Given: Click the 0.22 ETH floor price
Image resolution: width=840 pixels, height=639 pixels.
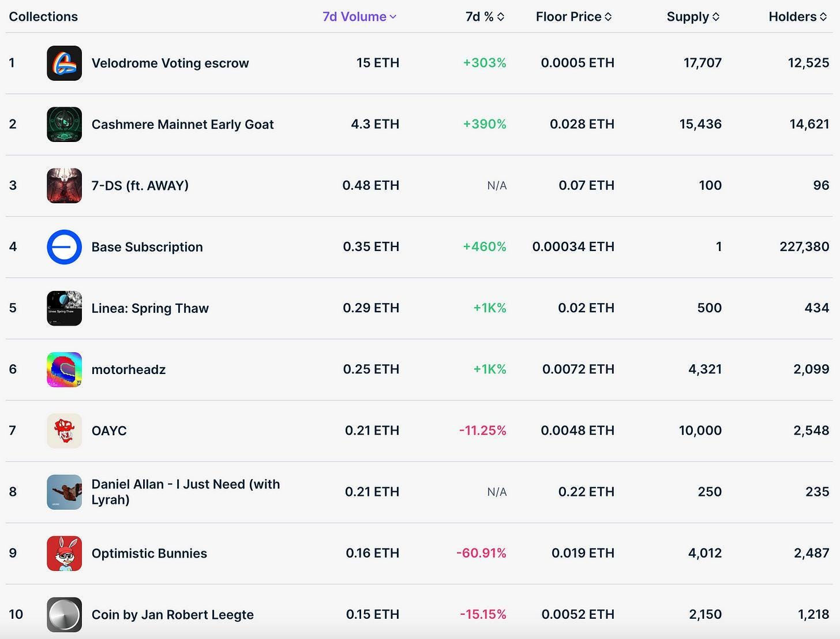Looking at the screenshot, I should point(586,492).
